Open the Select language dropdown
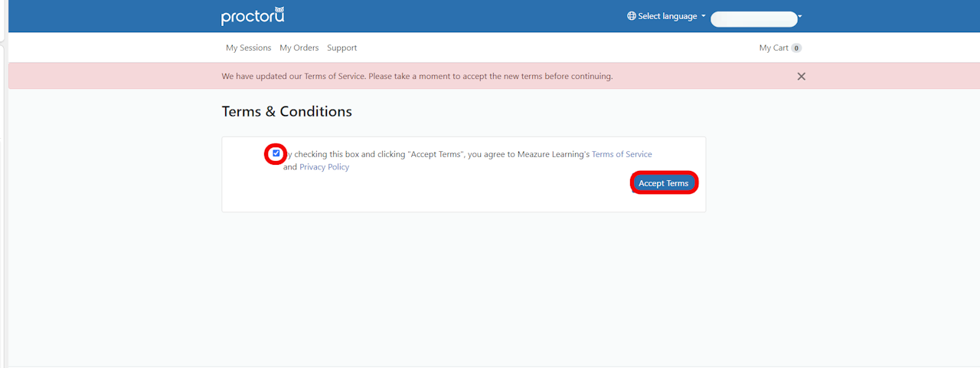The height and width of the screenshot is (368, 980). 668,16
